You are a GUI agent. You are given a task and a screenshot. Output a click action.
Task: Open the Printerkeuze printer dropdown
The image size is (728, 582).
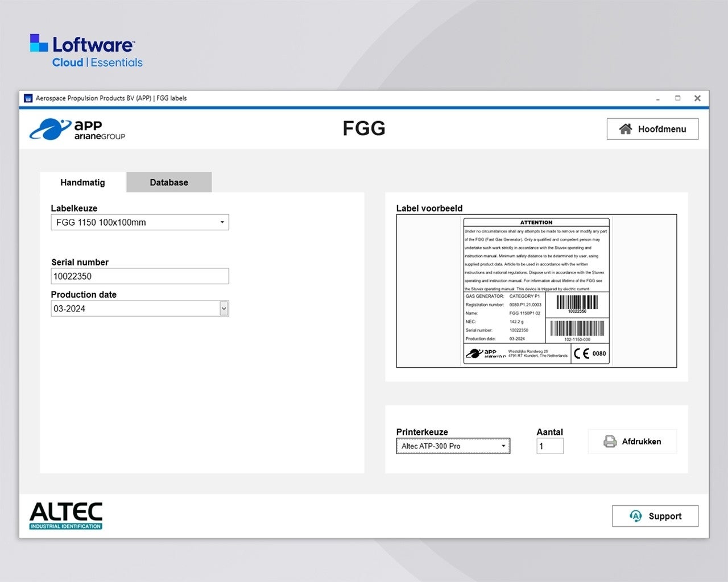click(503, 446)
